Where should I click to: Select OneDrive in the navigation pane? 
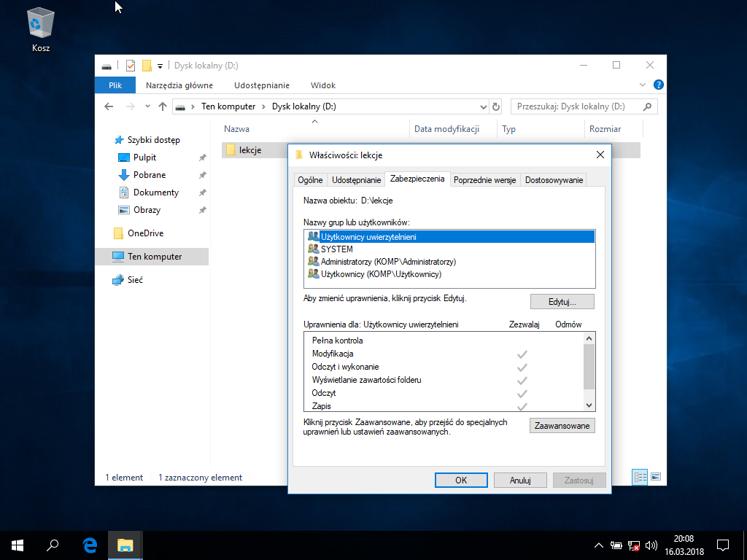click(x=139, y=233)
